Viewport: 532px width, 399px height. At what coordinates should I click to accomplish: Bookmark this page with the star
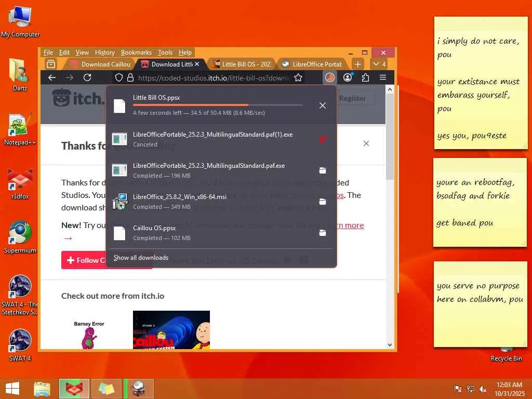[x=298, y=78]
